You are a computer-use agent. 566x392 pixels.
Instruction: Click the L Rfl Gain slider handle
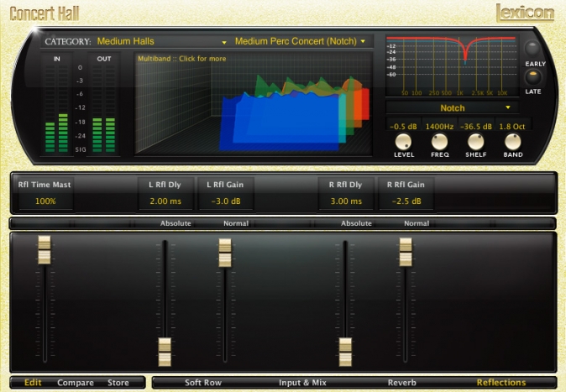(x=225, y=253)
